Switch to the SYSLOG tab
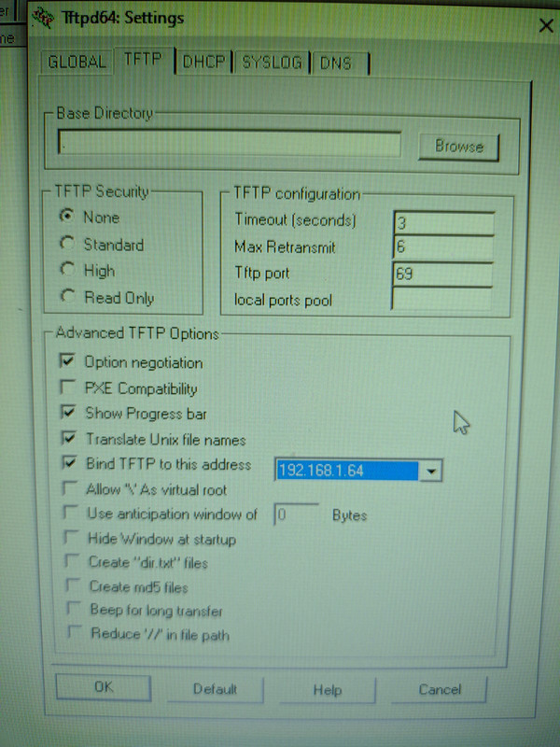560x747 pixels. (x=272, y=63)
